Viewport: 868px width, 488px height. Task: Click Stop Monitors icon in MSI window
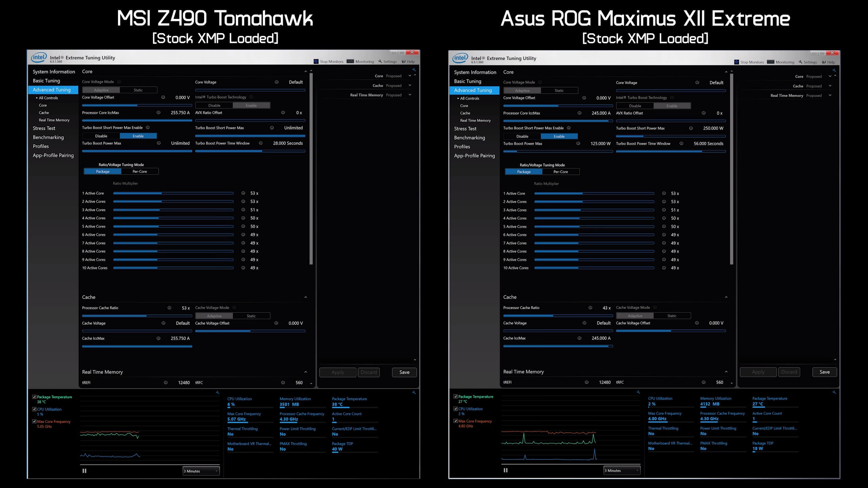coord(316,61)
